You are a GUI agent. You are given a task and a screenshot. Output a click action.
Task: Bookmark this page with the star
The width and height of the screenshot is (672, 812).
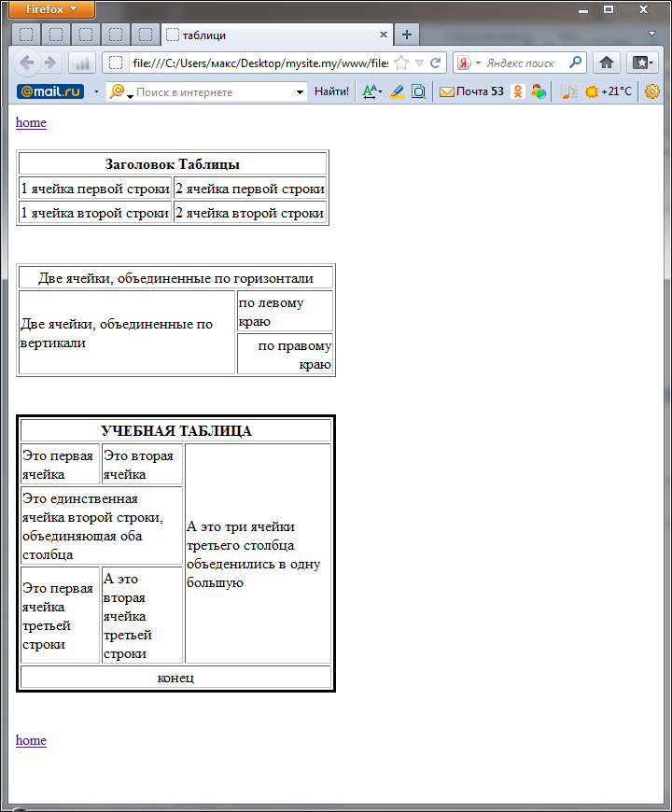tap(401, 63)
